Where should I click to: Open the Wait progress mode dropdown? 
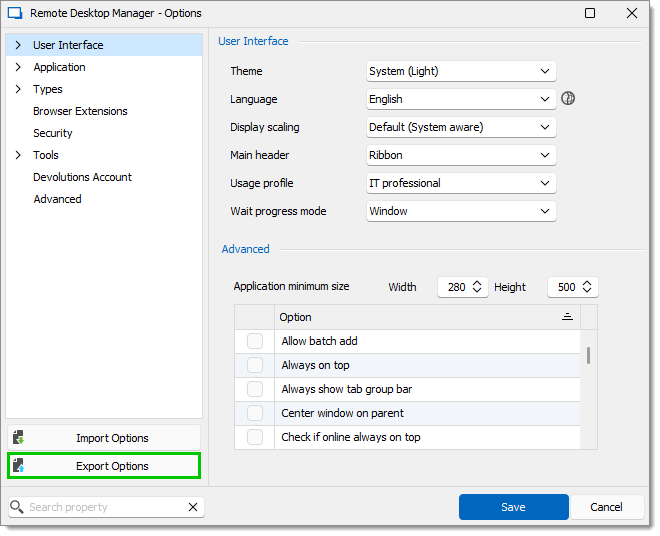461,211
